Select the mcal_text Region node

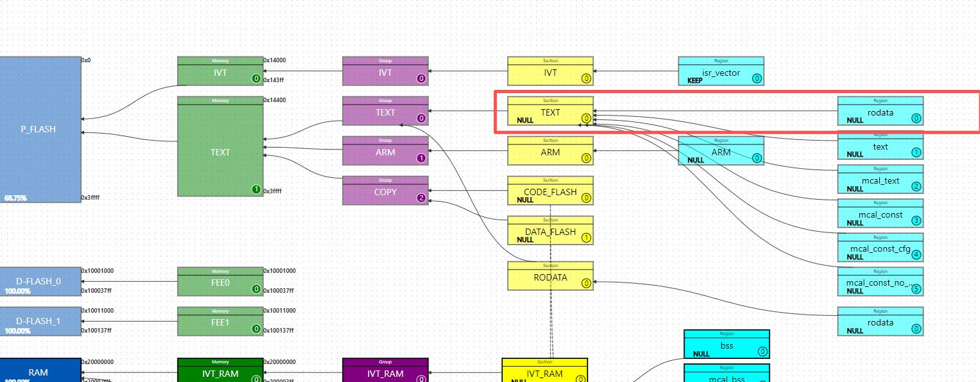point(880,179)
